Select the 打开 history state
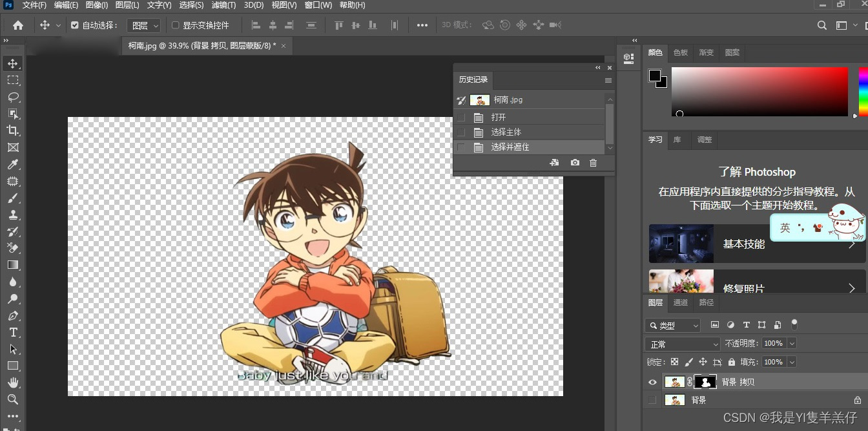Viewport: 868px width, 431px height. pos(529,117)
